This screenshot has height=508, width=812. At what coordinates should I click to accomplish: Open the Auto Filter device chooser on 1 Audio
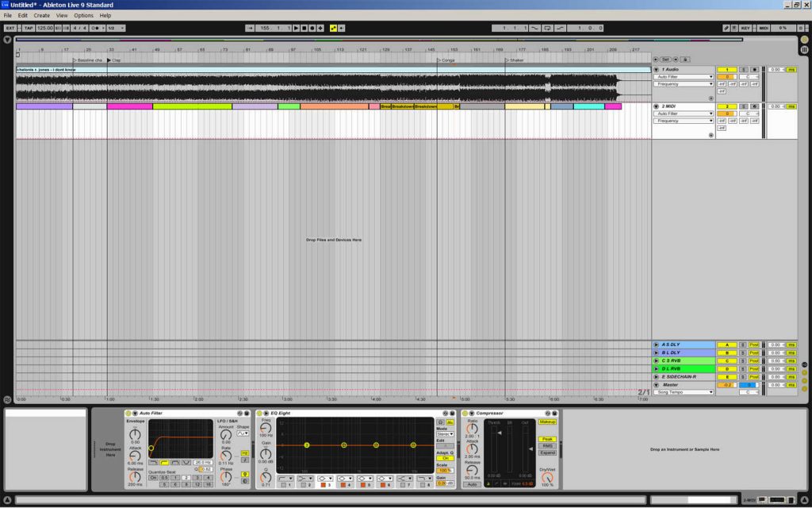click(x=684, y=77)
